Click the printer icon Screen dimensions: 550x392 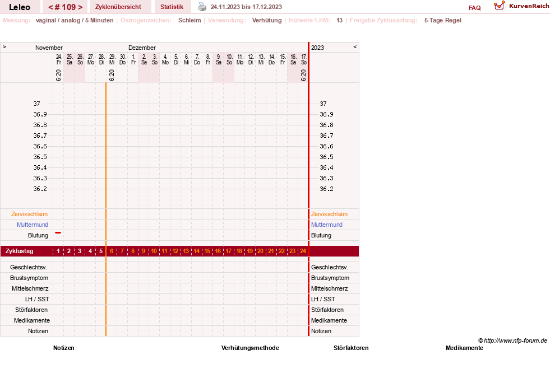tap(202, 7)
